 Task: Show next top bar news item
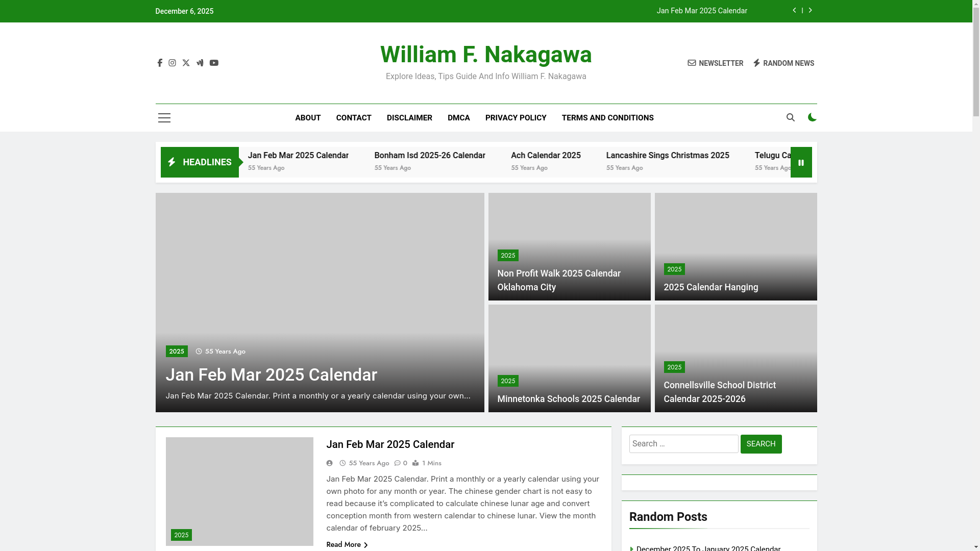pos(810,11)
